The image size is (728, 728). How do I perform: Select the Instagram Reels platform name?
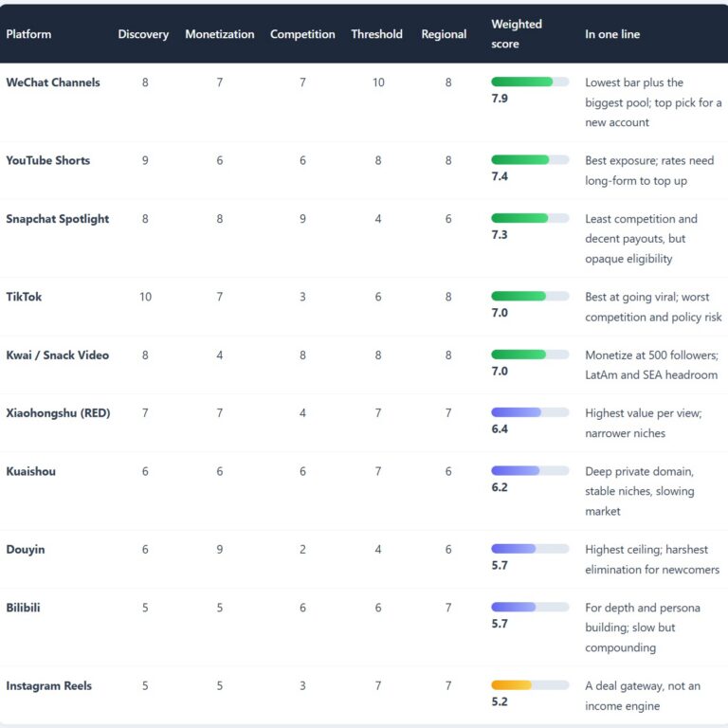coord(48,685)
